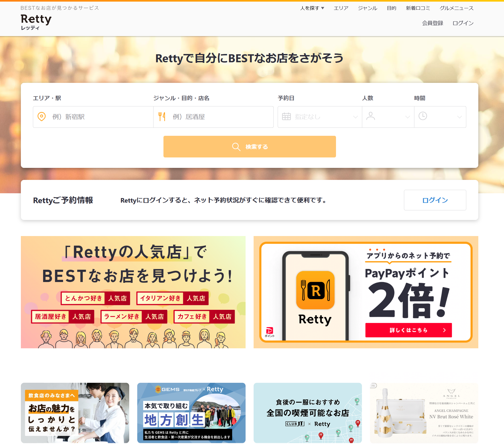This screenshot has height=444, width=504.
Task: Open the エリア menu item
Action: click(x=341, y=8)
